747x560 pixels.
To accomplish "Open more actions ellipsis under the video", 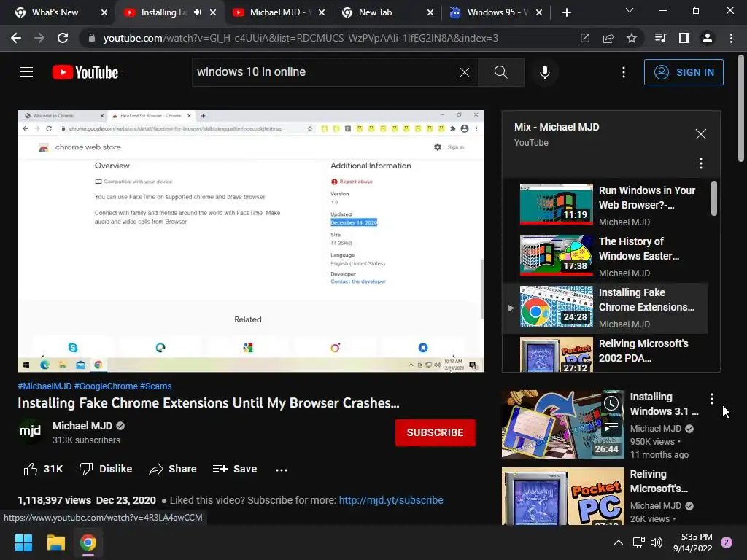I will point(282,470).
